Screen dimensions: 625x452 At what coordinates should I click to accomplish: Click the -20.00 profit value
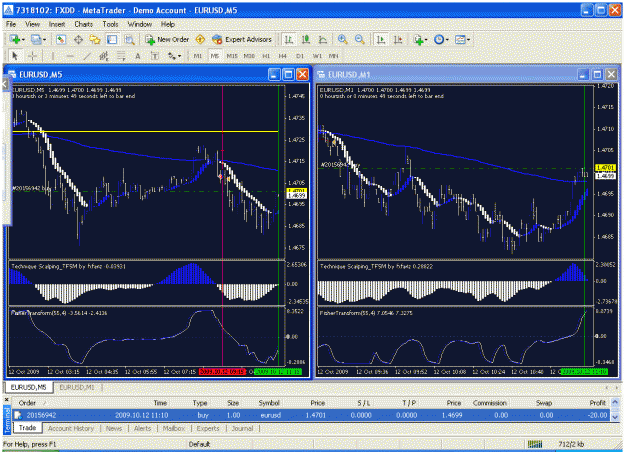coord(597,415)
